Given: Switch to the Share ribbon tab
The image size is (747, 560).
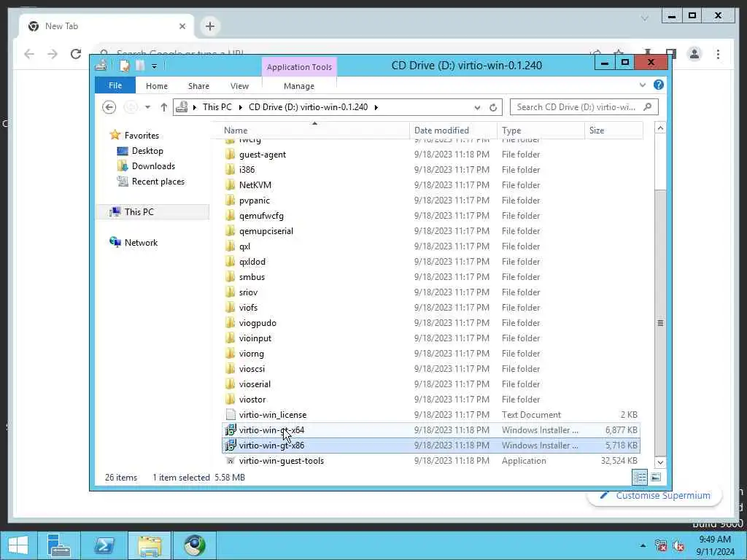Looking at the screenshot, I should pyautogui.click(x=198, y=86).
